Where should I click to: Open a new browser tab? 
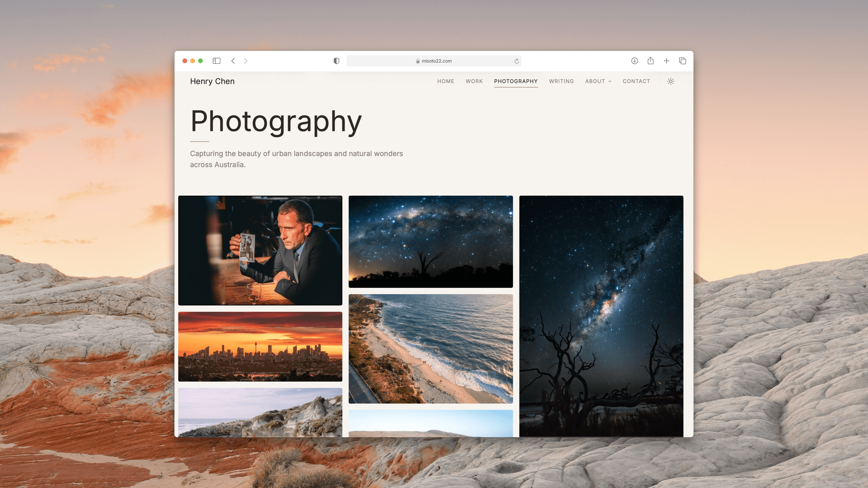(667, 61)
